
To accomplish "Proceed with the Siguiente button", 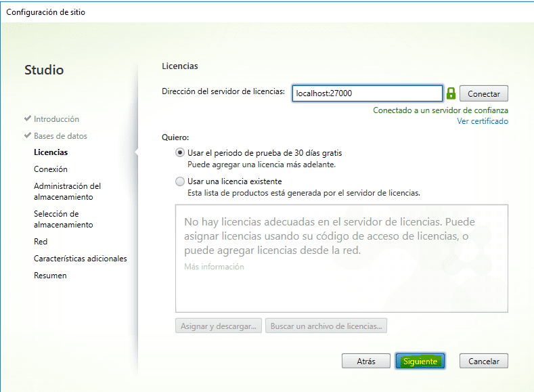I will [x=420, y=361].
